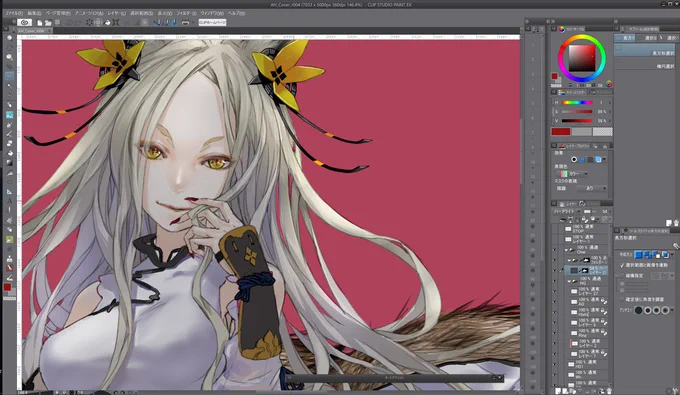Open dropdown arrow beside selection mode icons
The height and width of the screenshot is (395, 680).
point(672,255)
